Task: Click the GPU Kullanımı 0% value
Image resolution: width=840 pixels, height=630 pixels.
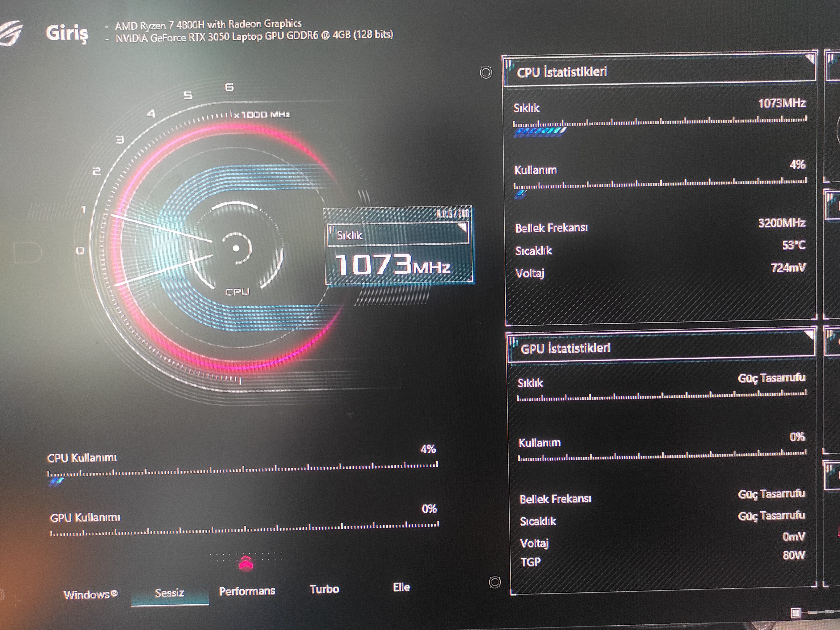Action: (x=429, y=509)
